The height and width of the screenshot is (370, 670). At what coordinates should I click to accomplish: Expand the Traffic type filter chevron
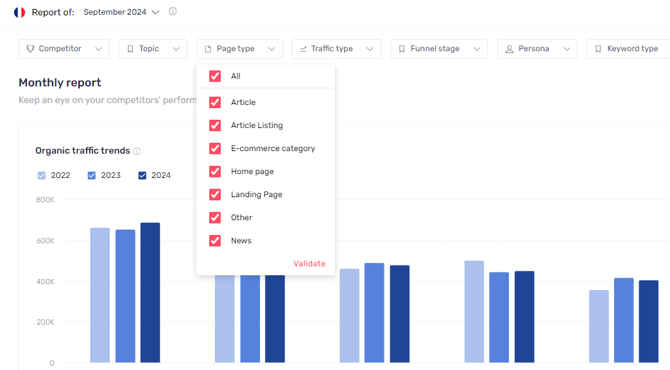[x=370, y=49]
